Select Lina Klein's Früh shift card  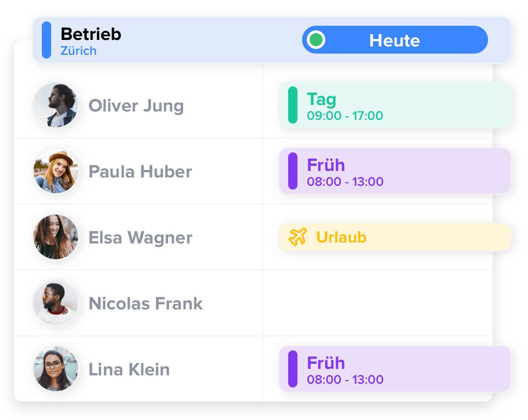click(395, 369)
